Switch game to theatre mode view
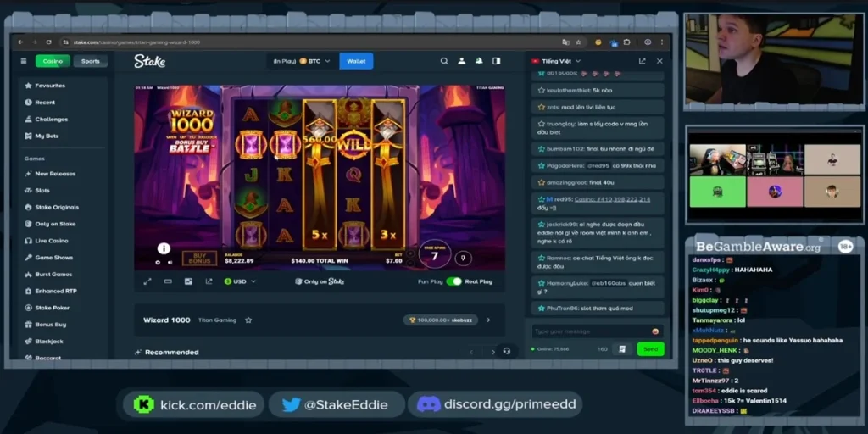The image size is (868, 434). pyautogui.click(x=168, y=281)
